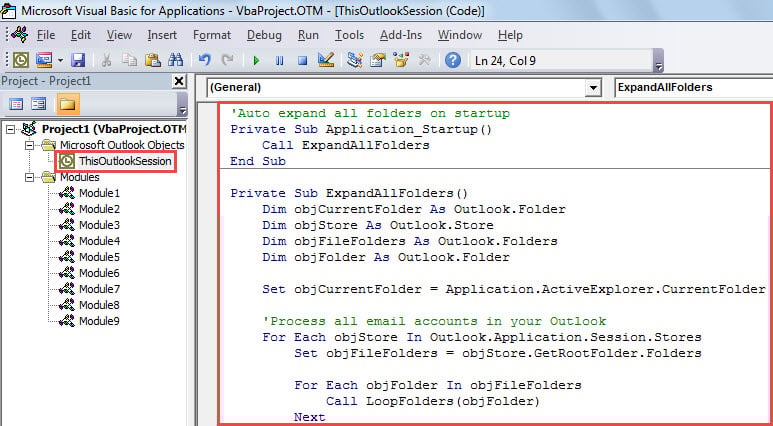773x426 pixels.
Task: Open the Window menu
Action: pyautogui.click(x=459, y=36)
